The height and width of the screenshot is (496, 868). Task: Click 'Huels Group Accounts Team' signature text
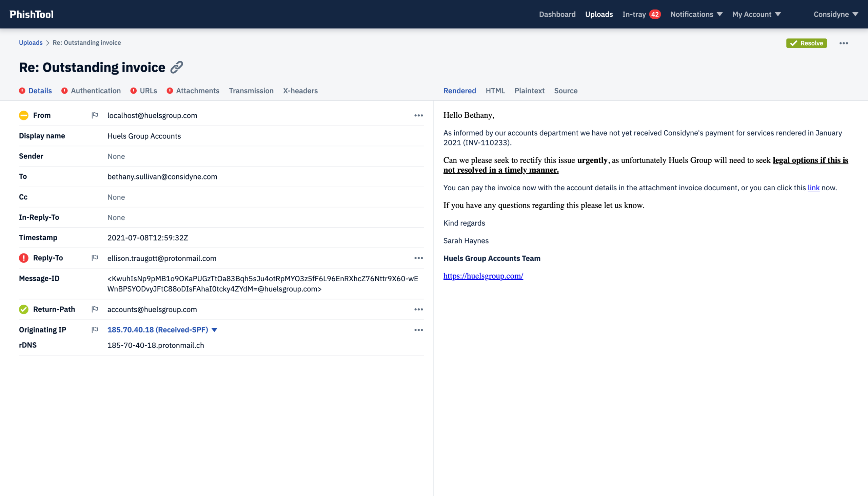(492, 258)
